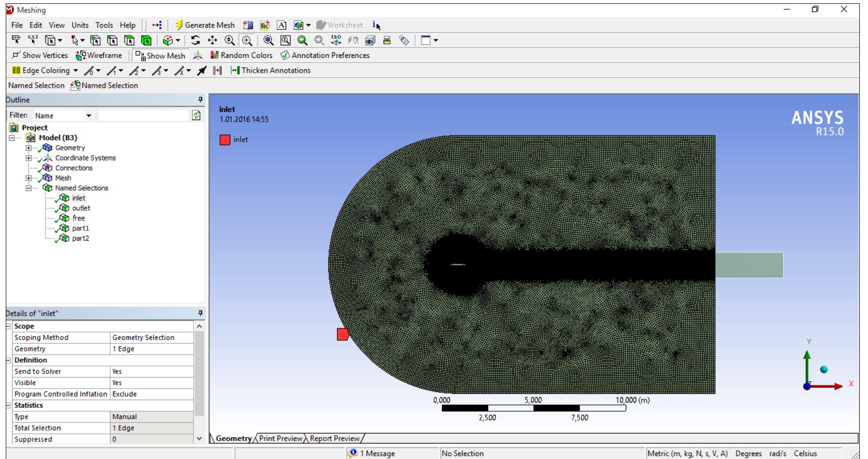Viewport: 868px width, 459px height.
Task: Click Generate Mesh button
Action: pyautogui.click(x=205, y=25)
